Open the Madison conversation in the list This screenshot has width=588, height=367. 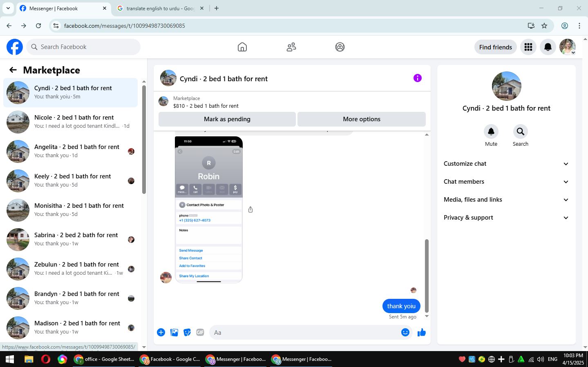tap(70, 328)
